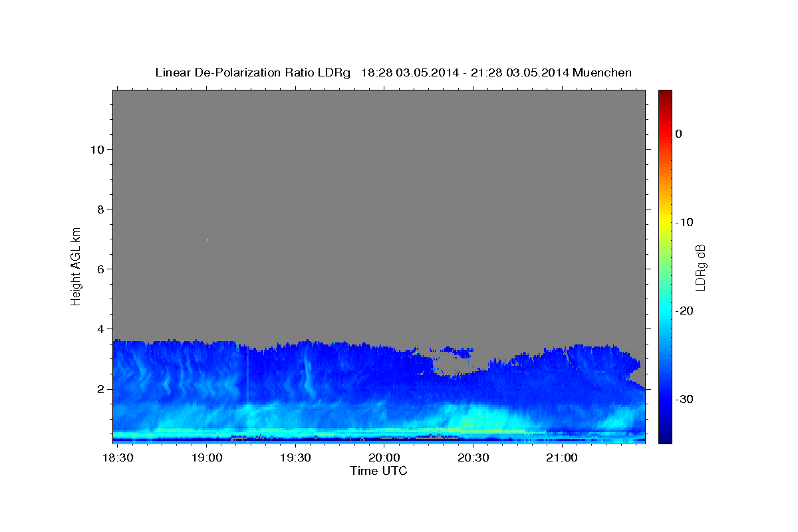798x532 pixels.
Task: Click the 19:00 time tick label
Action: pos(207,458)
